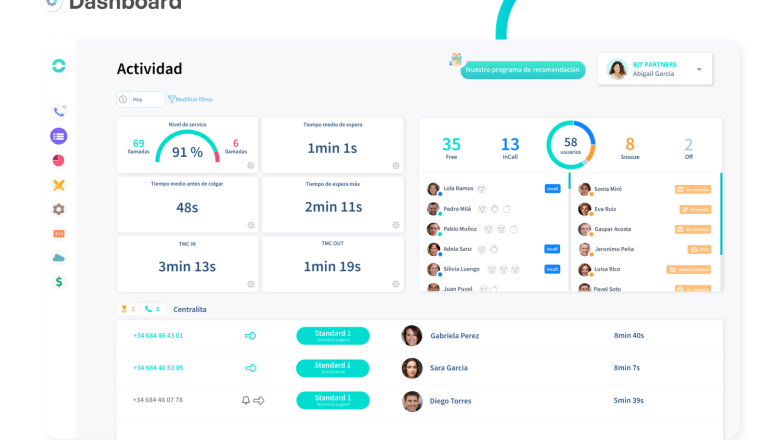Image resolution: width=780 pixels, height=440 pixels.
Task: Click phone number +34 684 46 53 85
Action: [x=158, y=368]
